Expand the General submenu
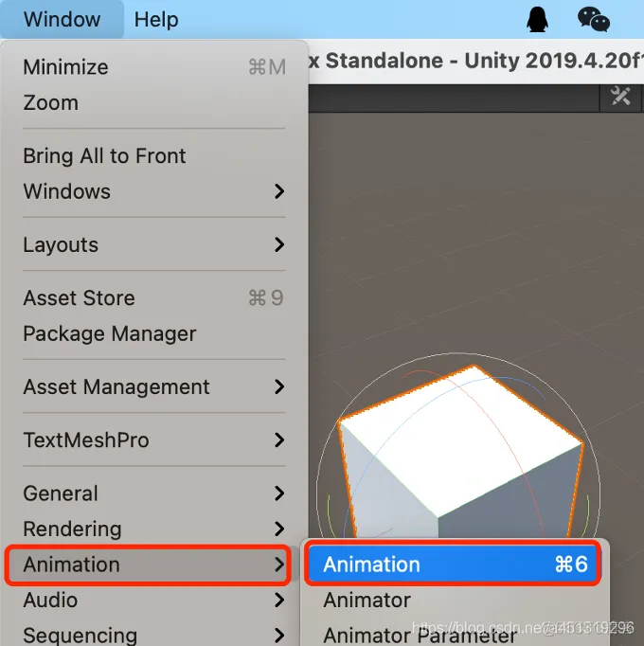 pyautogui.click(x=154, y=493)
